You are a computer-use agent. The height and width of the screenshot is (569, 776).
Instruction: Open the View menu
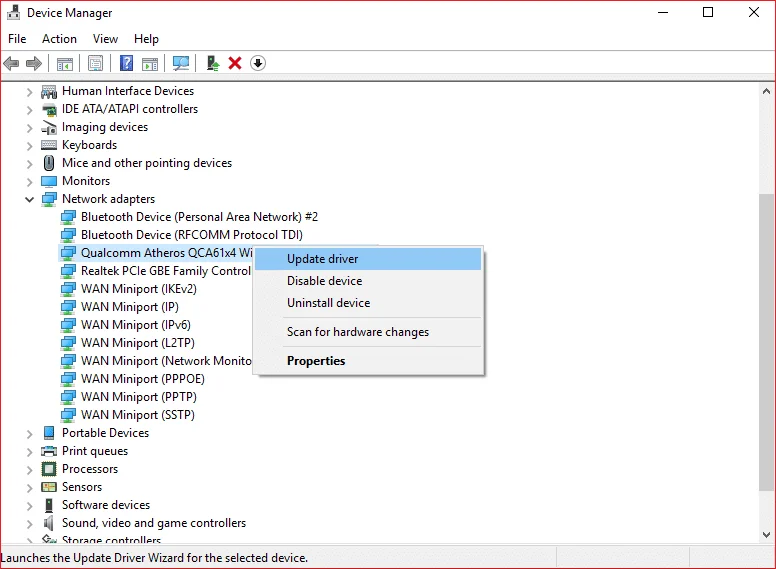coord(105,39)
